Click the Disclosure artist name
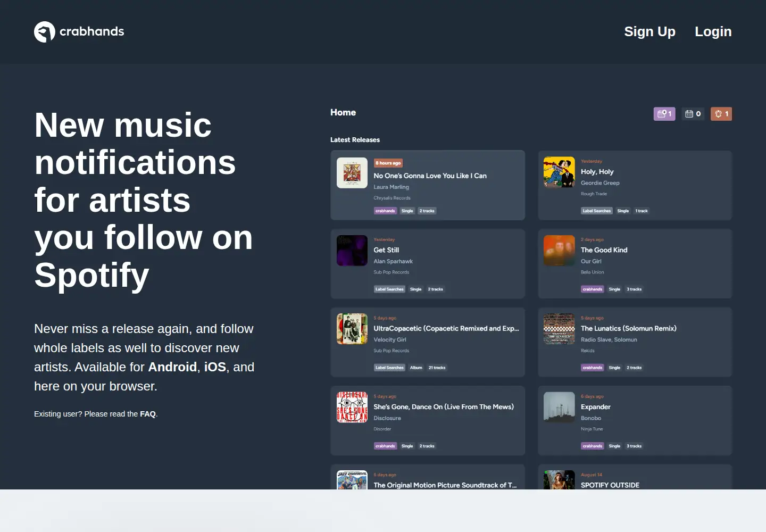This screenshot has width=766, height=532. point(387,418)
